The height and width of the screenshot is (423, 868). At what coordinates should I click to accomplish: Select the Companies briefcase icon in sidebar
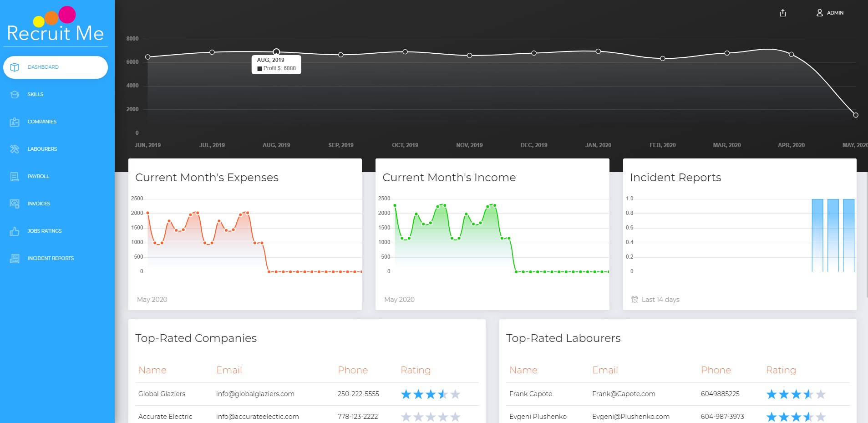14,122
